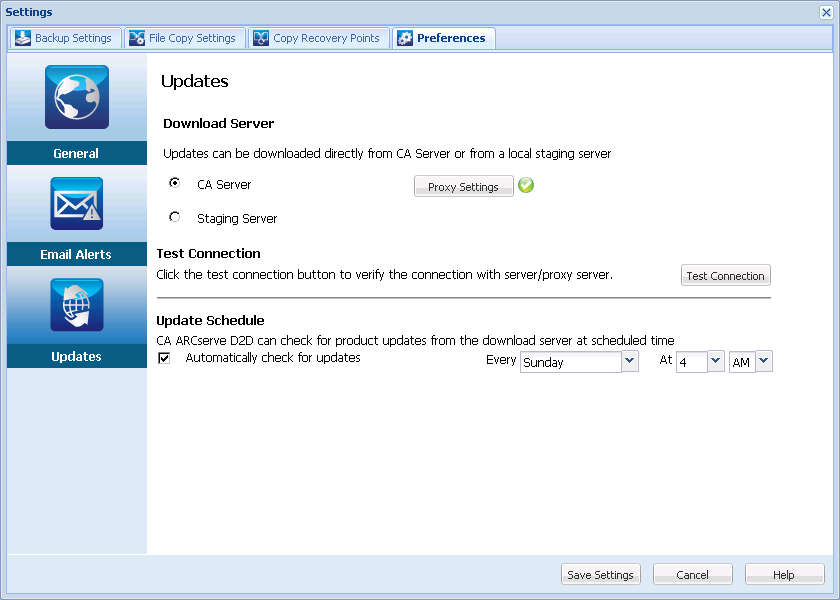Click the green connection status icon
Image resolution: width=840 pixels, height=600 pixels.
point(526,185)
